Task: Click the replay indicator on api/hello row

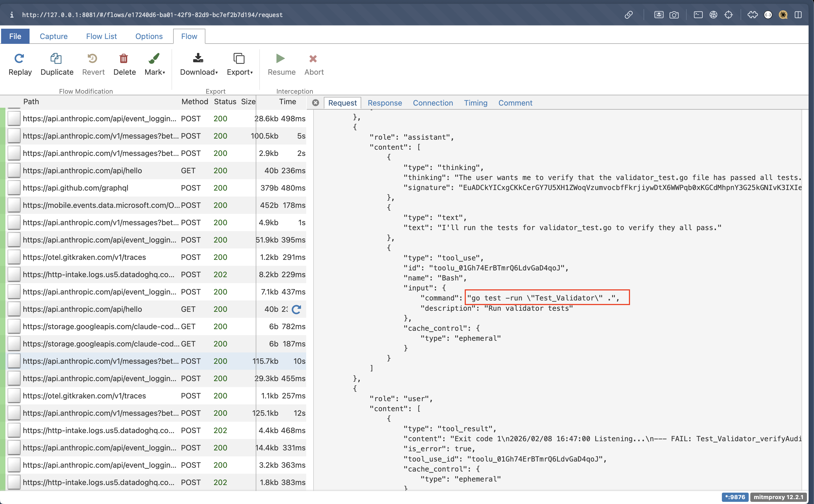Action: pyautogui.click(x=296, y=309)
